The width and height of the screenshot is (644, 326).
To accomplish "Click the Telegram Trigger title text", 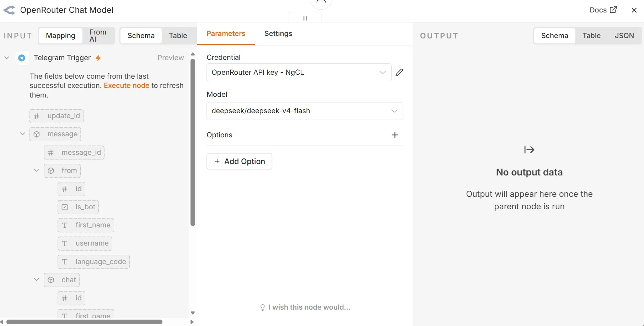I will [x=62, y=58].
